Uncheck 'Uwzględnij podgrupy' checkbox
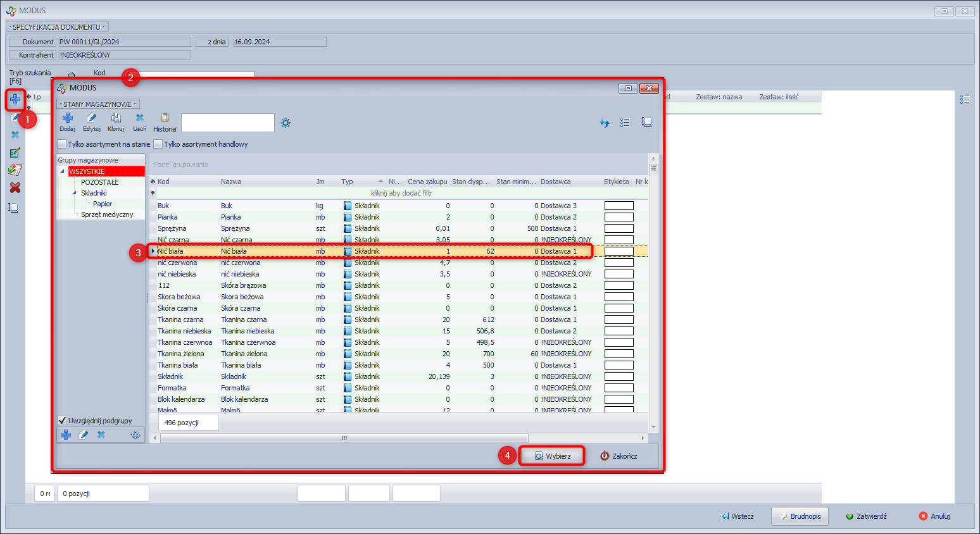Viewport: 980px width, 534px height. click(x=62, y=421)
